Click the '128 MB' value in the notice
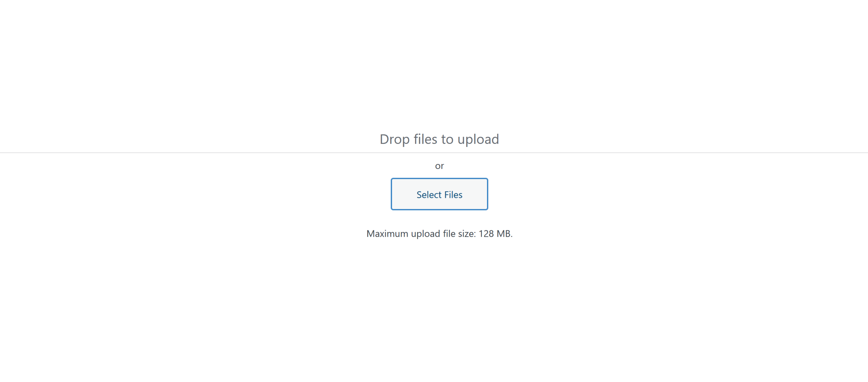The height and width of the screenshot is (382, 868). pos(495,234)
